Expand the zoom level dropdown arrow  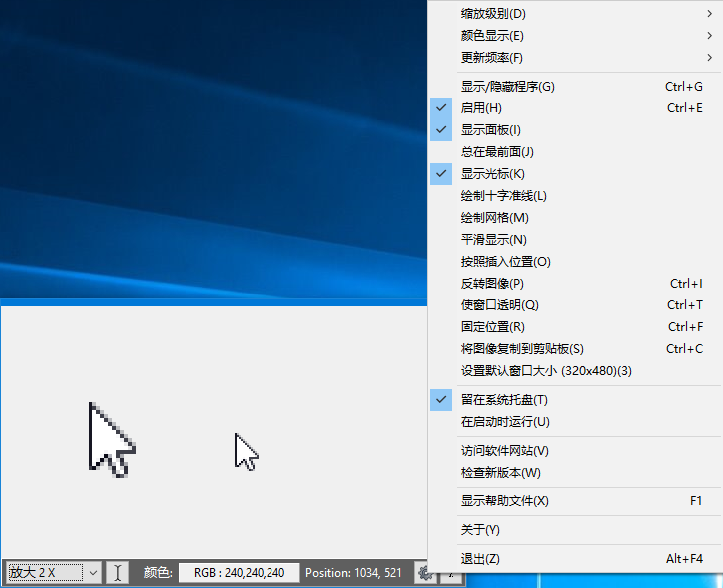93,573
